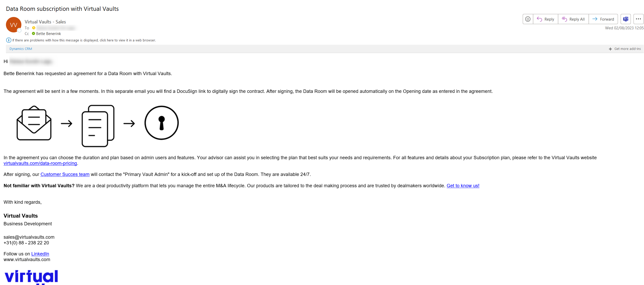Open the more actions ellipsis menu
Viewport: 644px width, 285px height.
pyautogui.click(x=638, y=19)
